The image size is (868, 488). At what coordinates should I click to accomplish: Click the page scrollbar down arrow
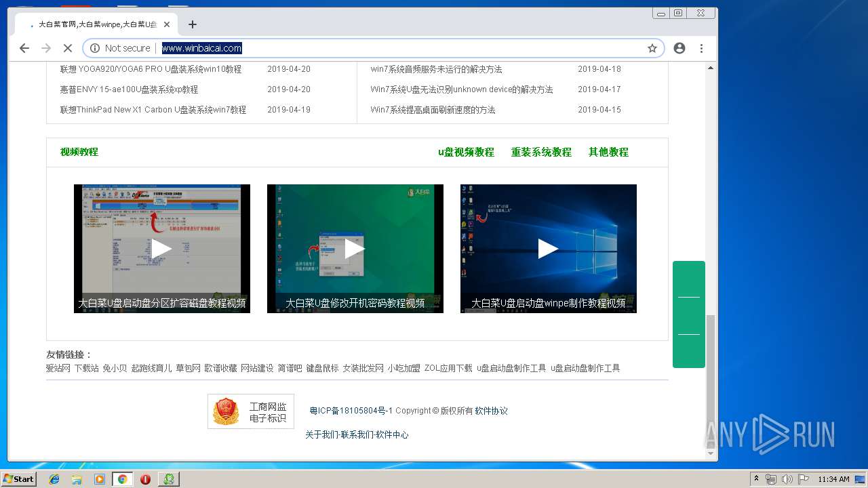711,453
